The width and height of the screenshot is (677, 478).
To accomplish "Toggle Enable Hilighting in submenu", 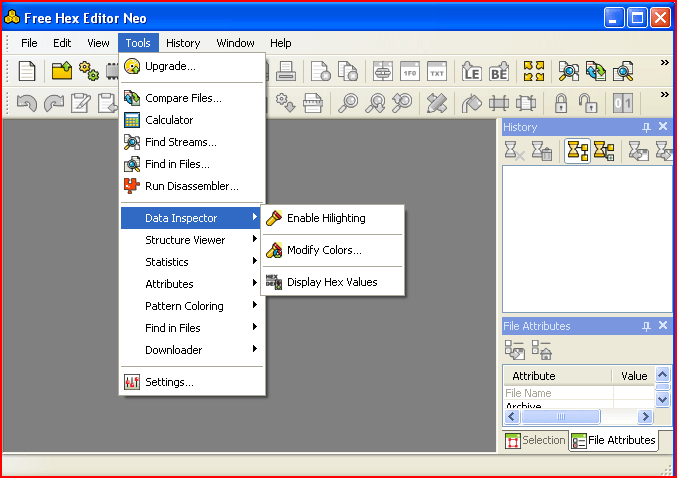I will coord(332,218).
